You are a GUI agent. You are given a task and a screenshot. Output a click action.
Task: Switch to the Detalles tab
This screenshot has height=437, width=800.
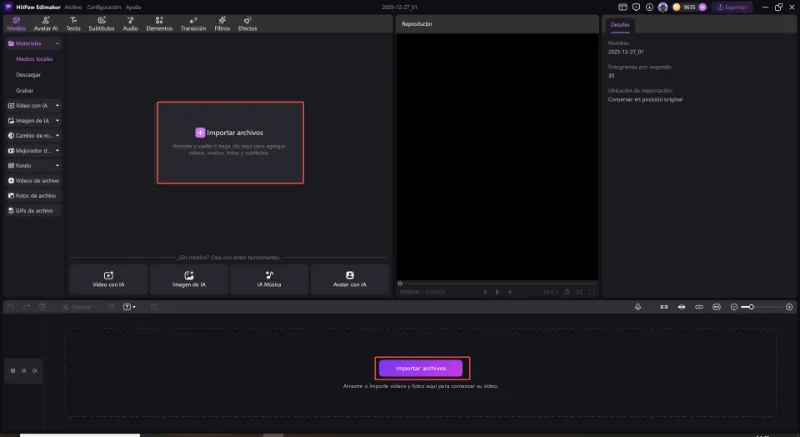click(x=620, y=24)
